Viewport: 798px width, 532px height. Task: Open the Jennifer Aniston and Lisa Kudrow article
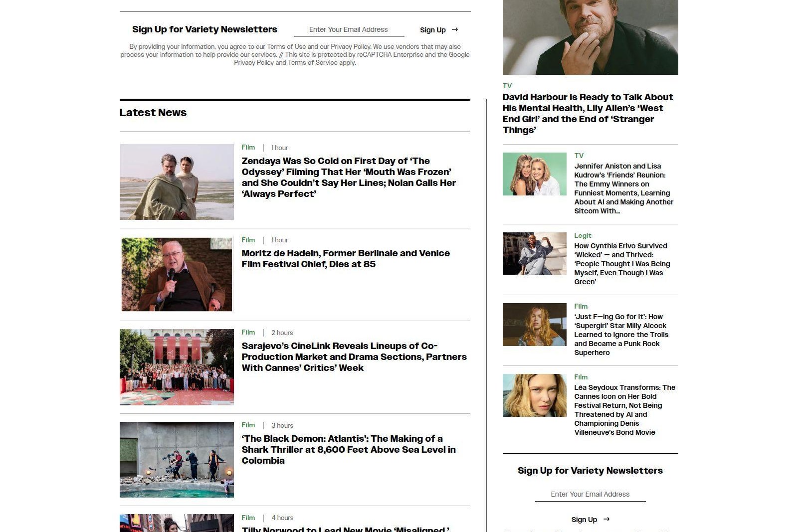click(623, 188)
